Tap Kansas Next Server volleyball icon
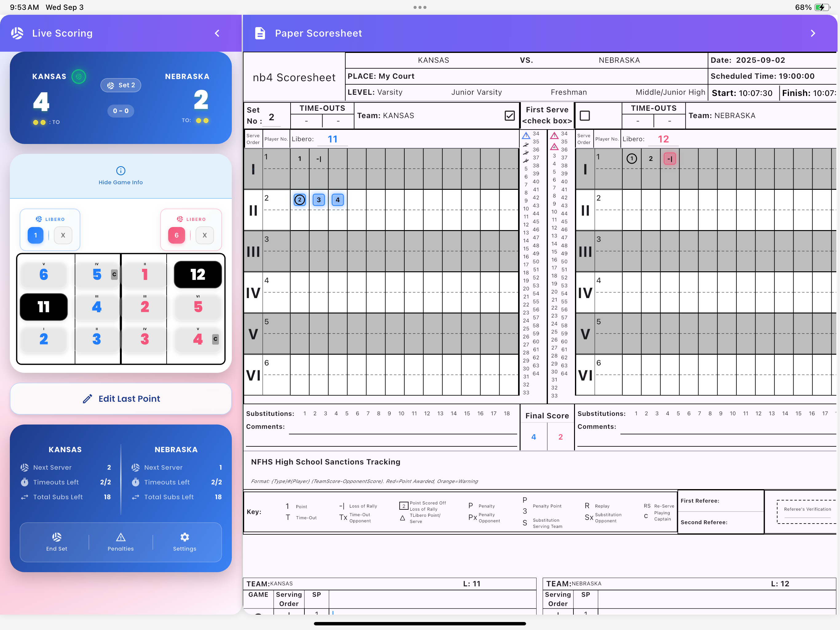 25,467
